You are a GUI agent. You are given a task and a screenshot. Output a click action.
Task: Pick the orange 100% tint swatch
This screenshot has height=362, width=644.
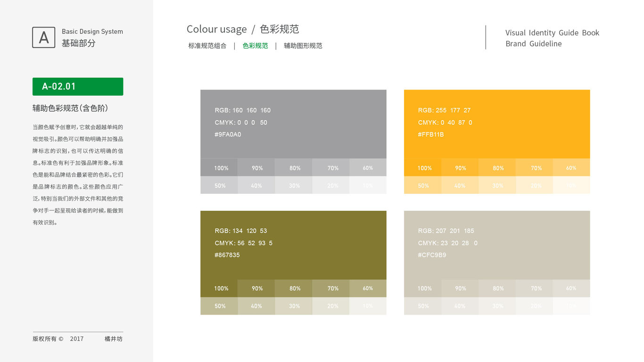pyautogui.click(x=422, y=167)
